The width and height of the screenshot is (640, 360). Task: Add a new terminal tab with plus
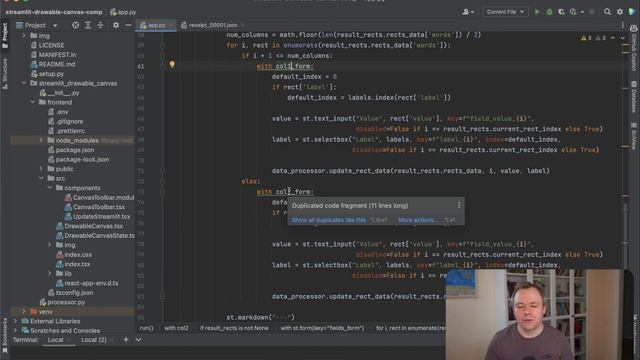tap(126, 340)
